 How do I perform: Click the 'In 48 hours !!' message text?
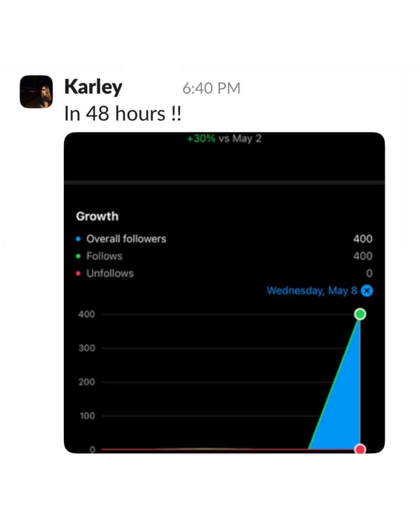[x=122, y=114]
